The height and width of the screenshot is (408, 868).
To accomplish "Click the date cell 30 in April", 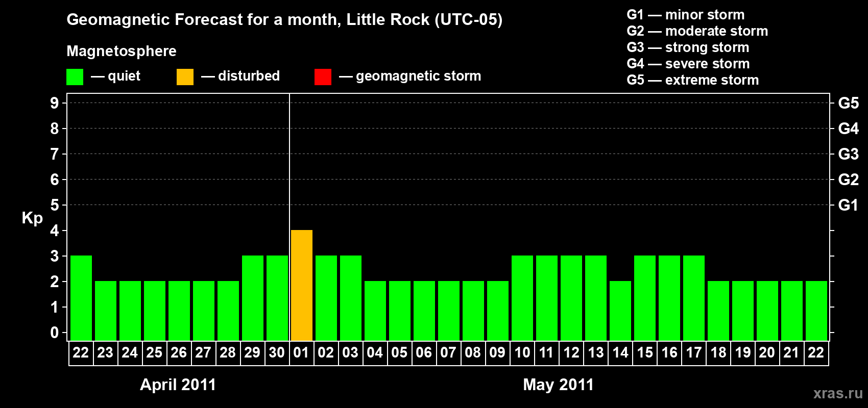I will pos(277,353).
